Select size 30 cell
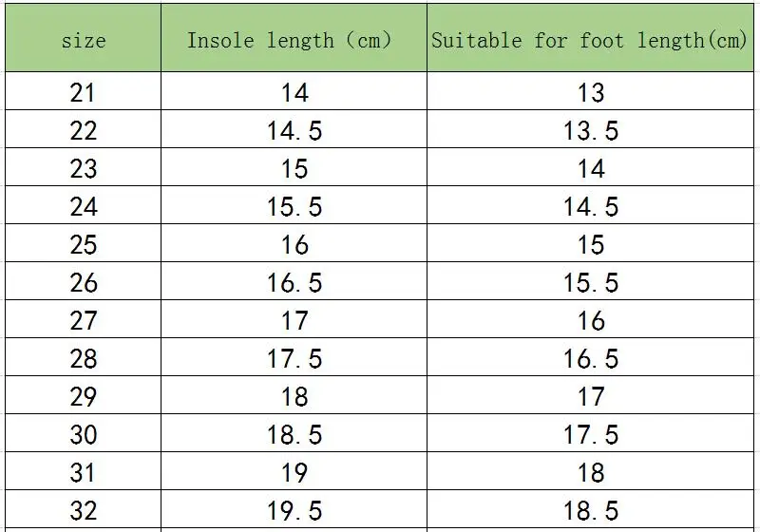The height and width of the screenshot is (532, 760). click(x=84, y=434)
